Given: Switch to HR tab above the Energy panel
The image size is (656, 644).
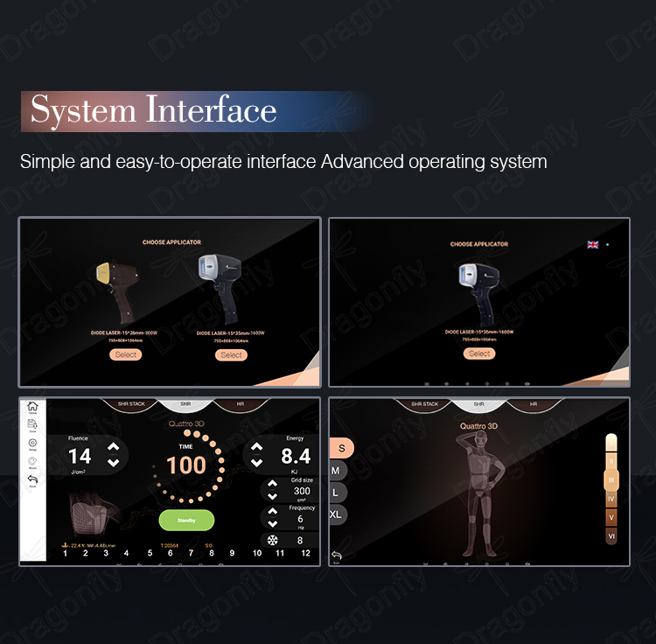Looking at the screenshot, I should pos(241,404).
